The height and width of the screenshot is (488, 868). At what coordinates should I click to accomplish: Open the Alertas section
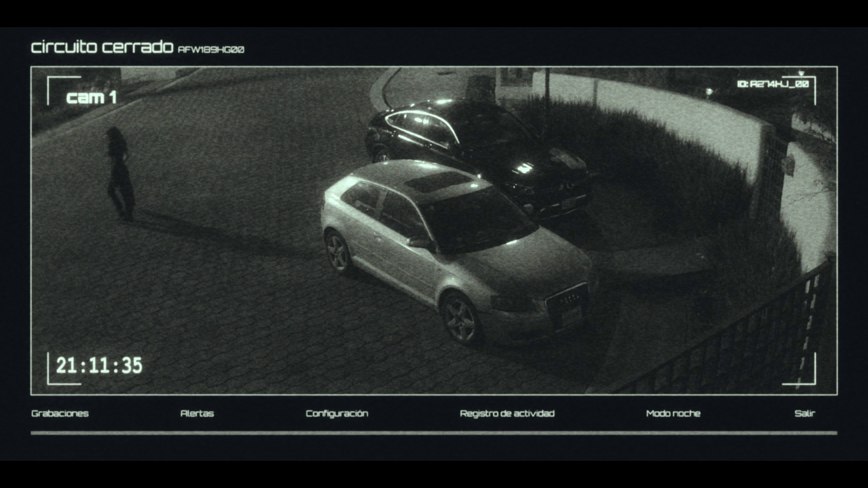[x=197, y=413]
